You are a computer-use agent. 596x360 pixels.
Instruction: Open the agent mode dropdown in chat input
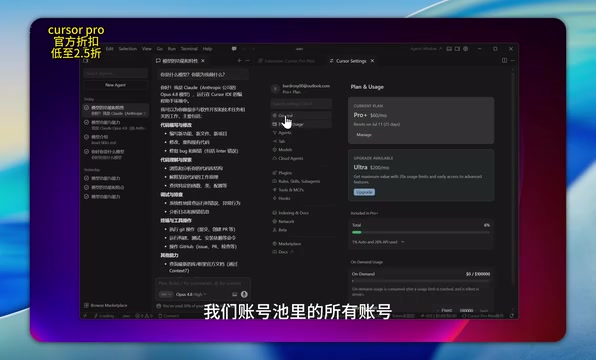tap(165, 294)
